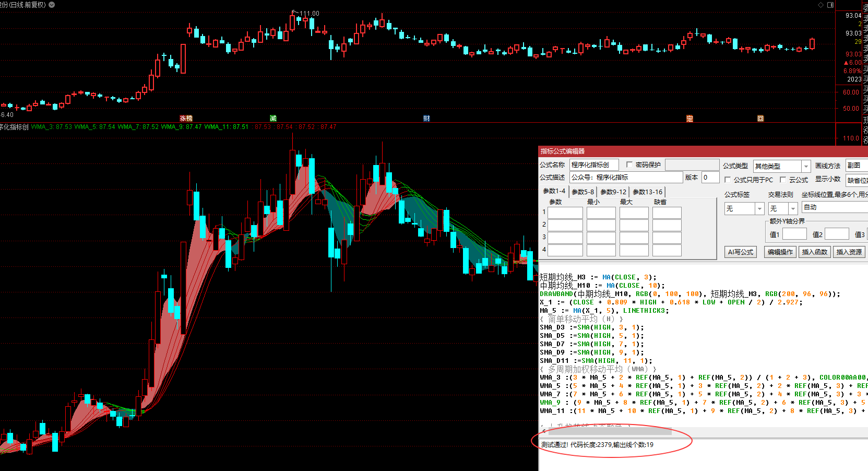Click the 回 marker icon on timeline
868x471 pixels.
point(760,119)
